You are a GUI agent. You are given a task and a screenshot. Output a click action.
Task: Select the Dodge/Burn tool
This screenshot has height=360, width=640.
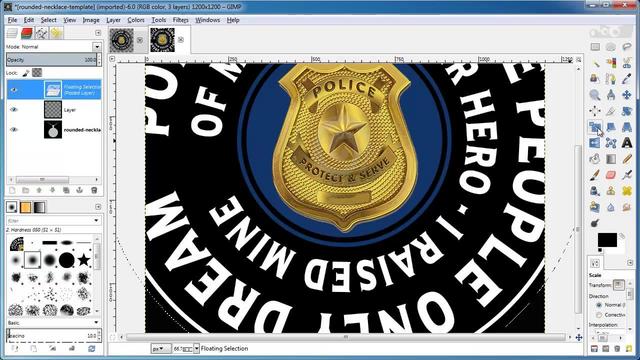(x=595, y=223)
